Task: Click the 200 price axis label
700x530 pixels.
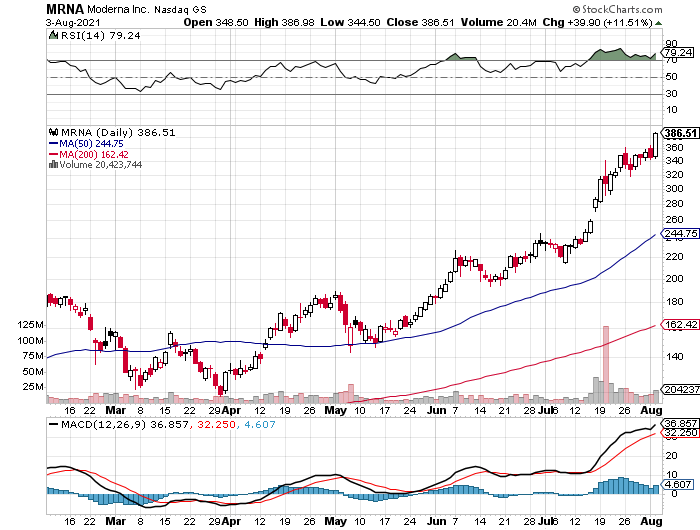Action: point(674,279)
